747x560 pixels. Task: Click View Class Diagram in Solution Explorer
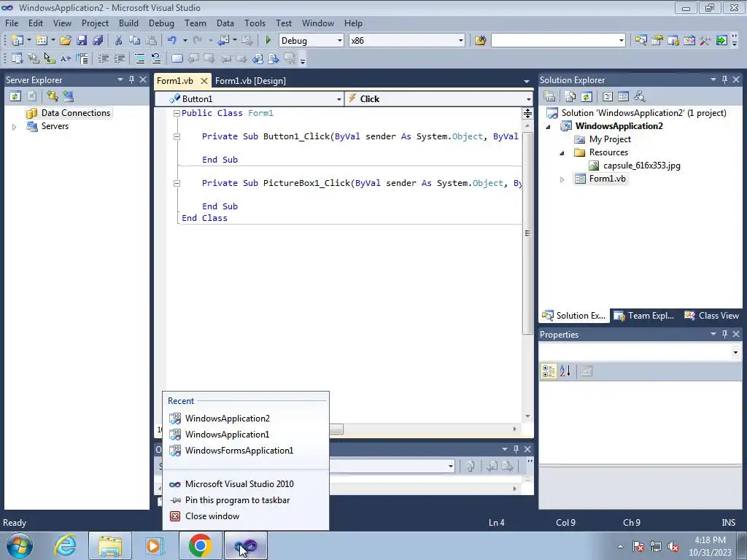[x=639, y=97]
